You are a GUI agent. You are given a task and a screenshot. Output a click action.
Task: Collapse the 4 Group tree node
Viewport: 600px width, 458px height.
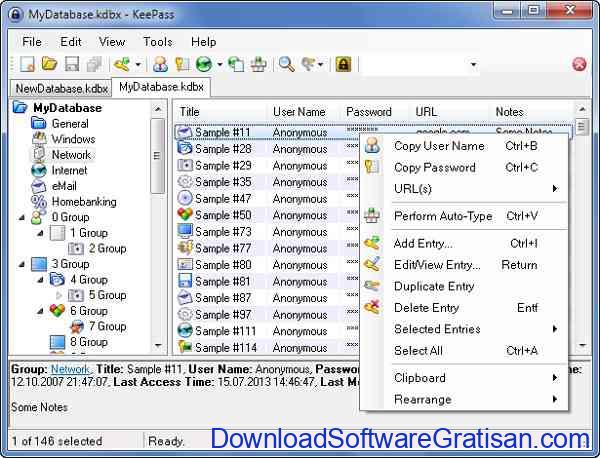pyautogui.click(x=40, y=280)
